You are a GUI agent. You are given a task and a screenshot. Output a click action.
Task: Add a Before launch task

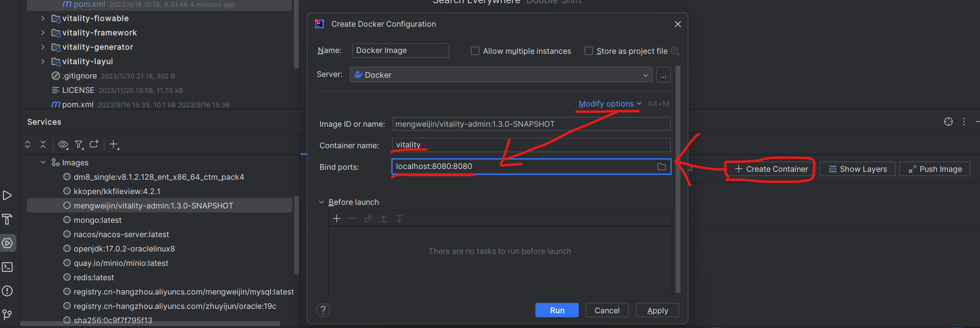[x=337, y=219]
